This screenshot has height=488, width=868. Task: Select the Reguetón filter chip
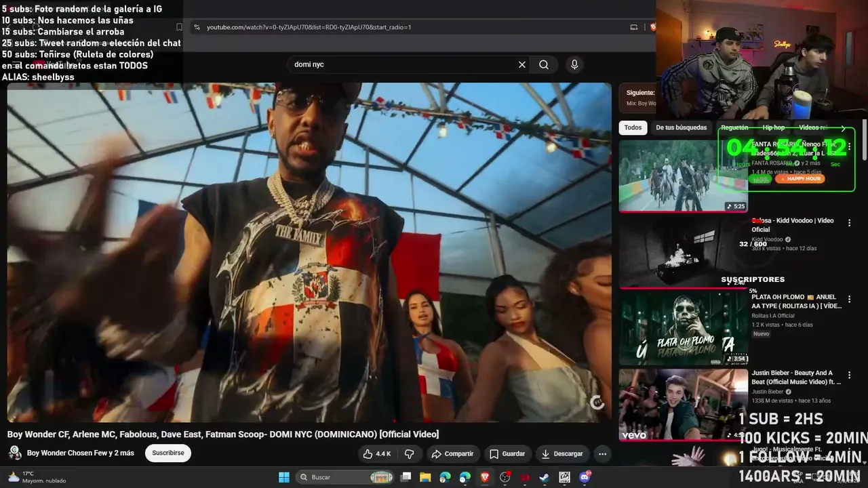(734, 127)
